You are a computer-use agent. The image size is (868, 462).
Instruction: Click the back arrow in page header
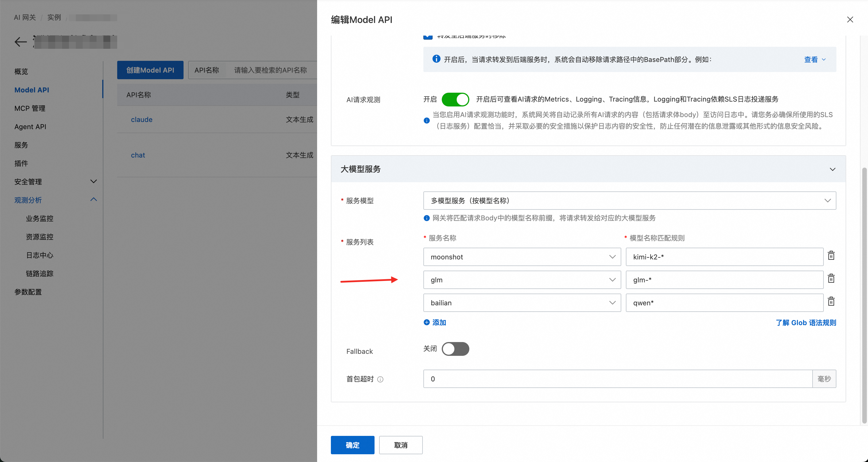click(21, 42)
